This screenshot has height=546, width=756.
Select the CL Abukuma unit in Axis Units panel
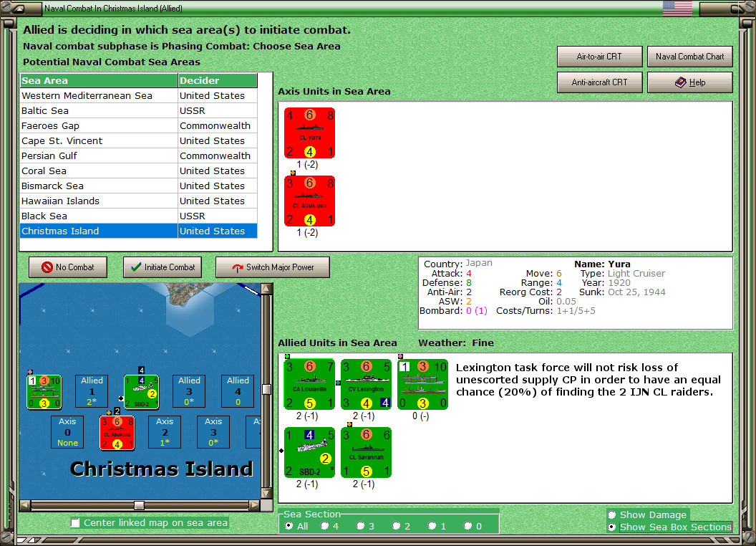click(x=309, y=201)
